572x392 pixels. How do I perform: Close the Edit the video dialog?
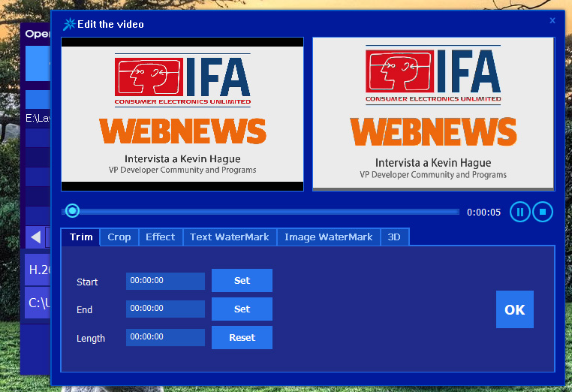[552, 21]
